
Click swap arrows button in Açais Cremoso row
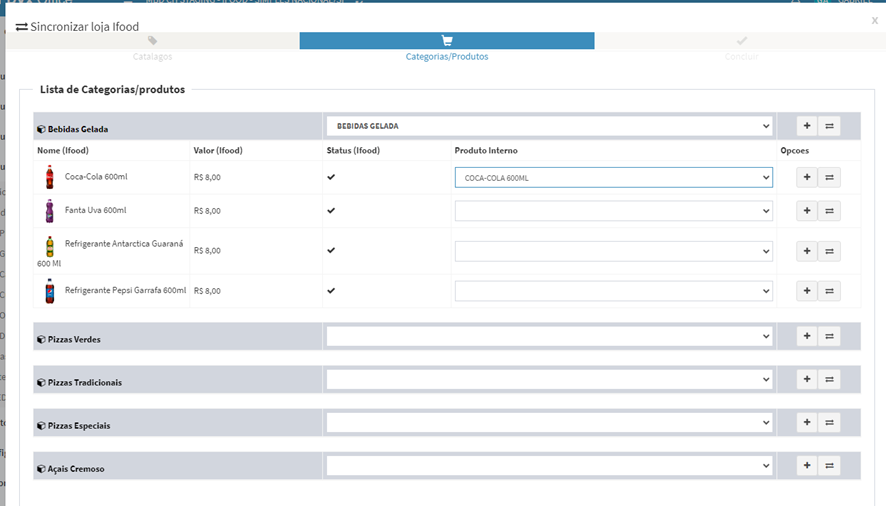pyautogui.click(x=829, y=466)
